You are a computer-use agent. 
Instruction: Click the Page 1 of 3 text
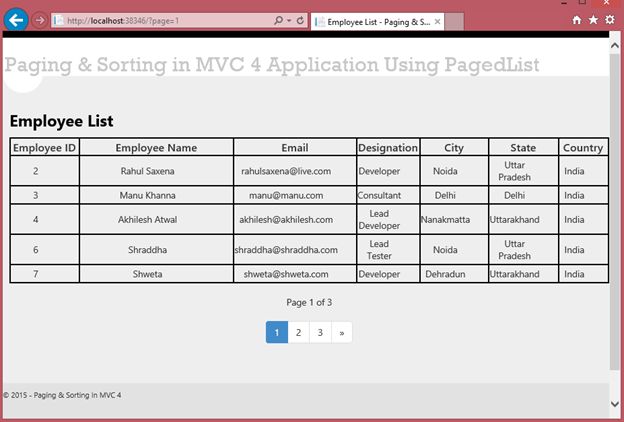(x=309, y=303)
